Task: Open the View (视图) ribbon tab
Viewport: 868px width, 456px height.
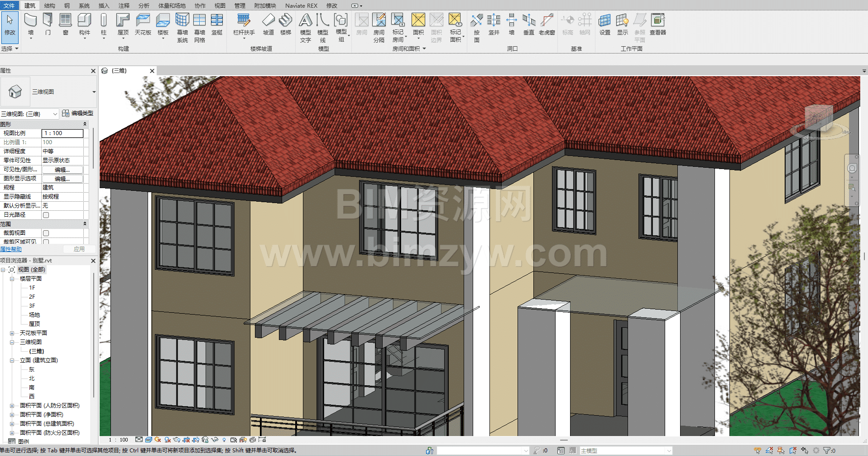Action: (220, 5)
